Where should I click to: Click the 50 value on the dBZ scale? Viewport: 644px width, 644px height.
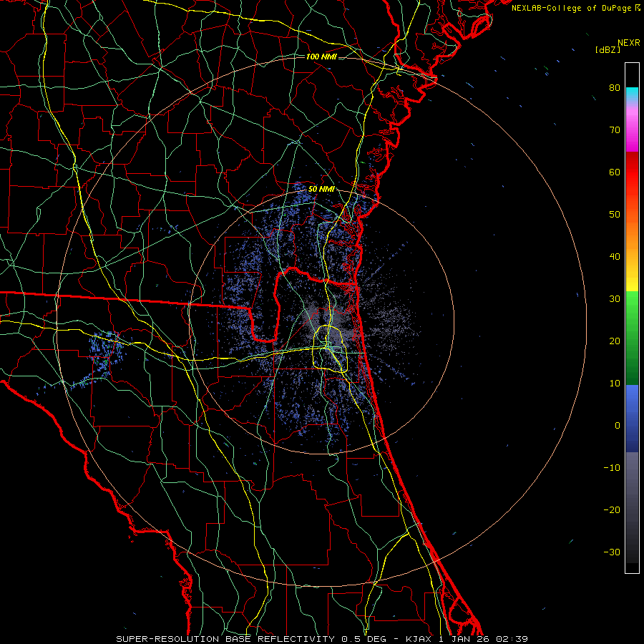[615, 215]
